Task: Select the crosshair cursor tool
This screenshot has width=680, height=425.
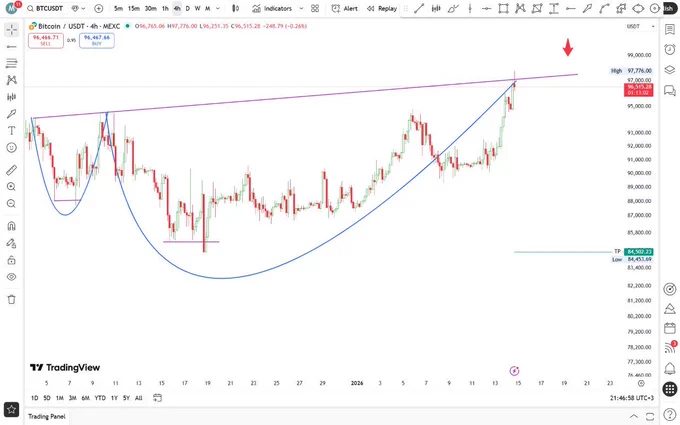Action: [x=12, y=29]
